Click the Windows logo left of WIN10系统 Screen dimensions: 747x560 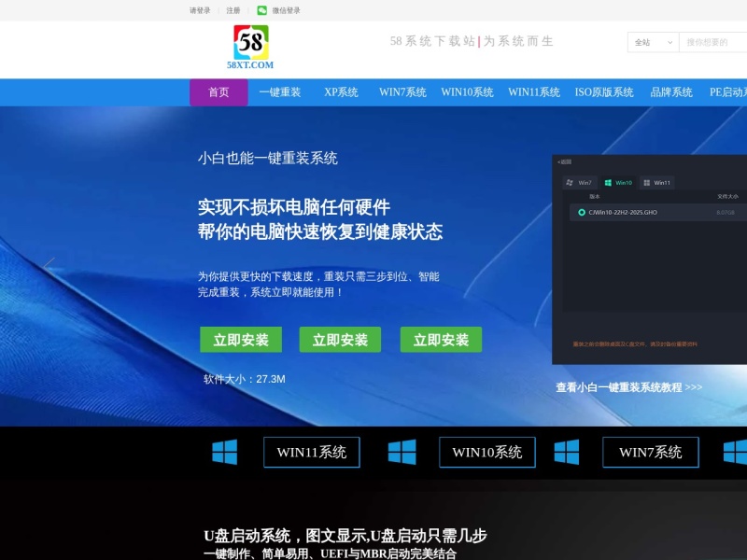pos(402,452)
